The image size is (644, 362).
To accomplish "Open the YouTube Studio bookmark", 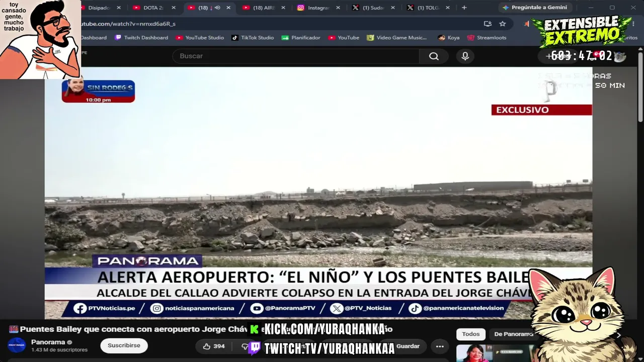I will coord(200,38).
